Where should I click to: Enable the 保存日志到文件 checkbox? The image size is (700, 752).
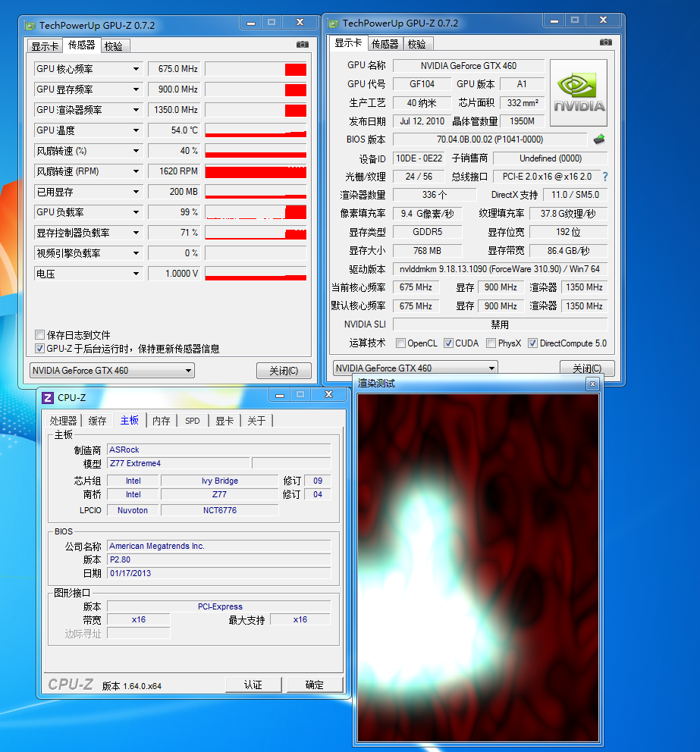click(40, 335)
